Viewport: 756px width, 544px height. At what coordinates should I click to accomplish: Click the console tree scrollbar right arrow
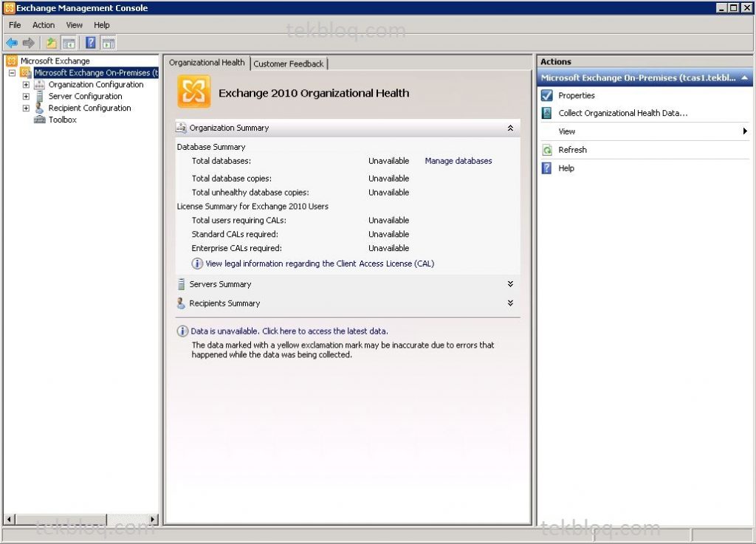[x=153, y=519]
